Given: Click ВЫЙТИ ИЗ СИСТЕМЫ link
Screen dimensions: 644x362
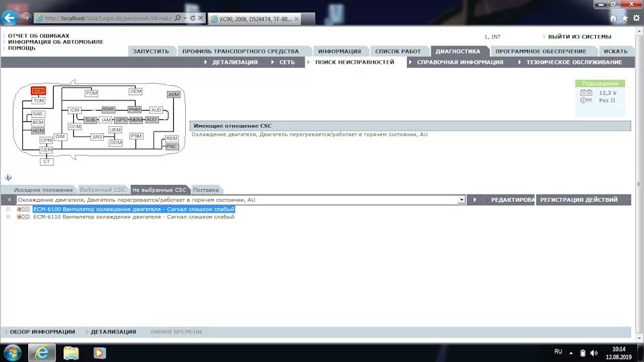Looking at the screenshot, I should [x=580, y=36].
